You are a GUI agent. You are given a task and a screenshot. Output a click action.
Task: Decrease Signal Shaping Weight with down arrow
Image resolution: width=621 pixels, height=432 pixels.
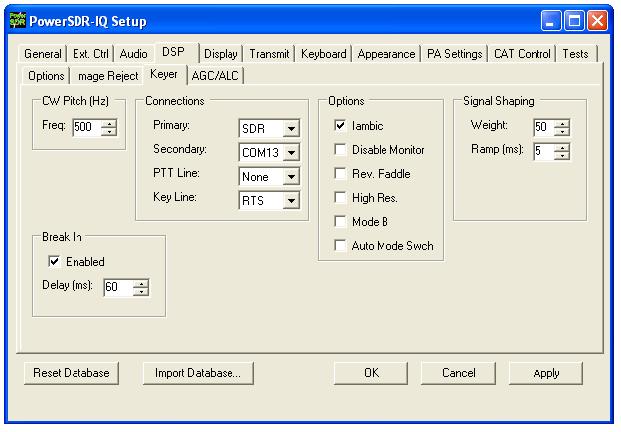click(x=562, y=131)
